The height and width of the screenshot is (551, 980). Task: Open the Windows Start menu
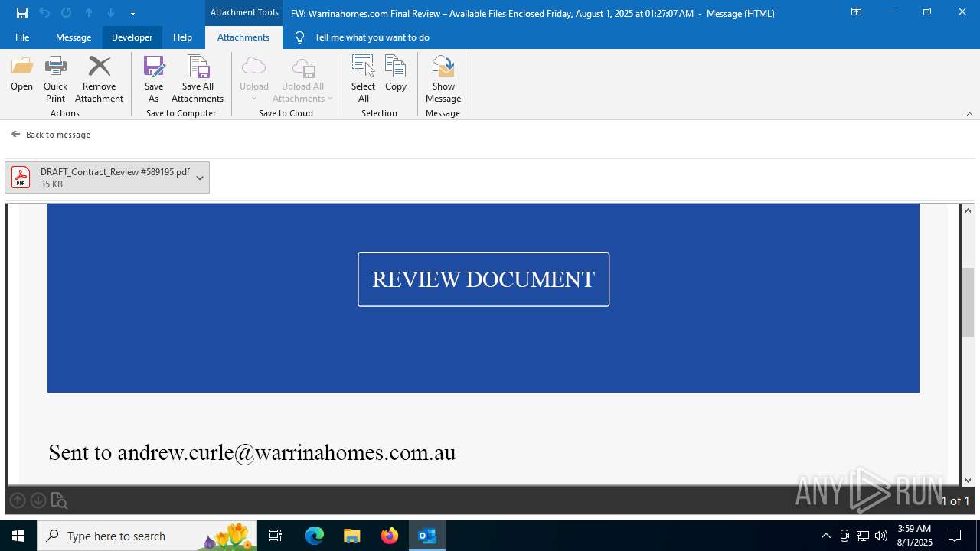[x=18, y=536]
